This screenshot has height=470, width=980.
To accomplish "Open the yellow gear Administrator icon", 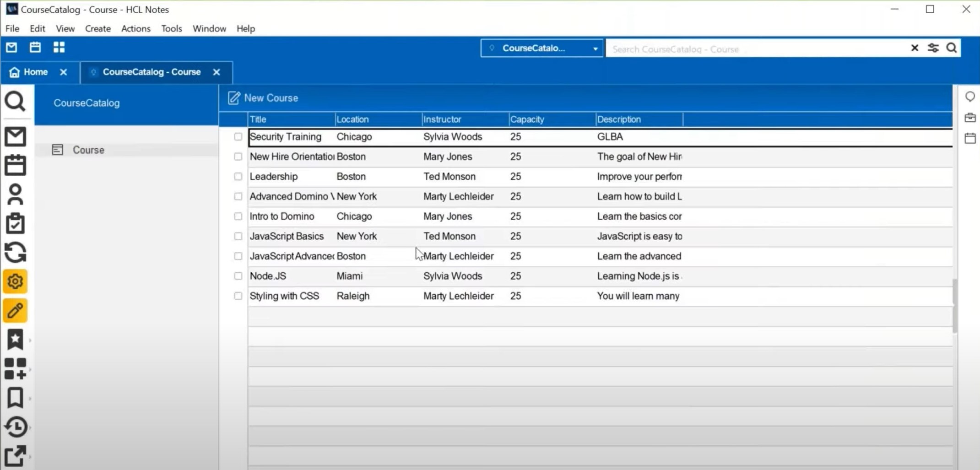I will coord(15,281).
